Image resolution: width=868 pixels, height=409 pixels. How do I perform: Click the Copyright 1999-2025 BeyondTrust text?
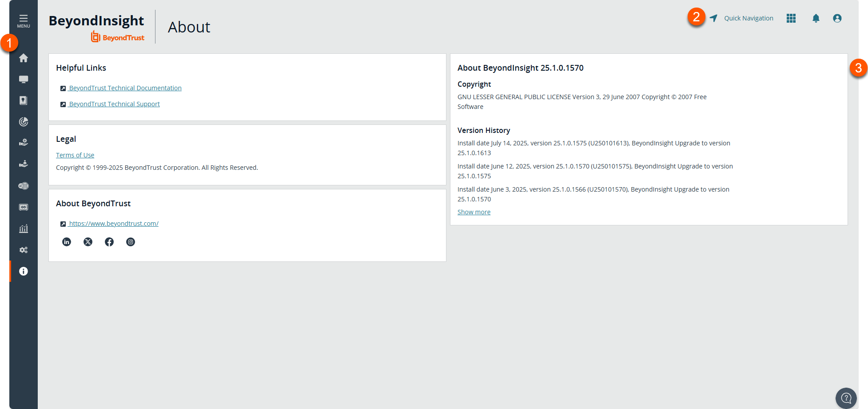click(x=157, y=168)
